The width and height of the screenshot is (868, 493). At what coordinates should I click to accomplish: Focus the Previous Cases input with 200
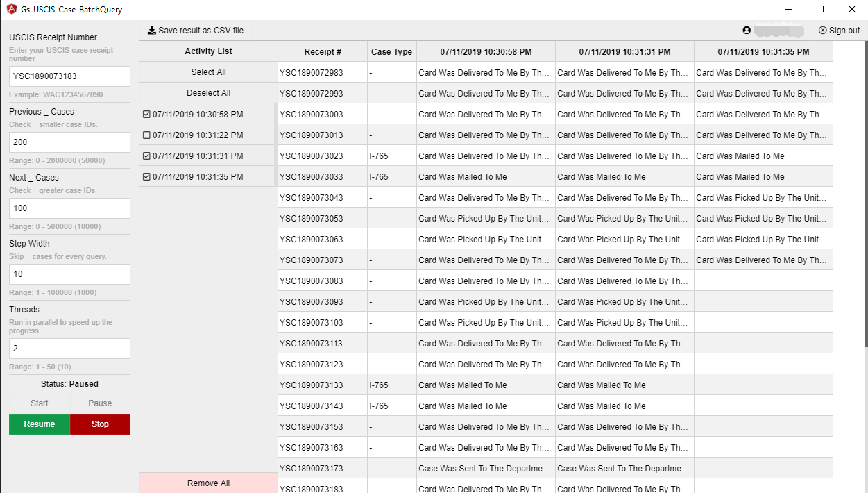pos(69,142)
